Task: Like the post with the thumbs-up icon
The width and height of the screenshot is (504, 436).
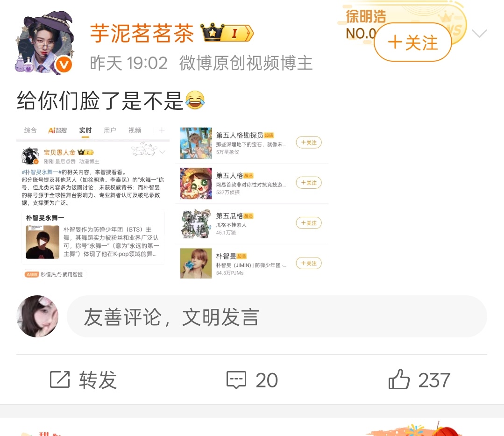Action: 399,379
